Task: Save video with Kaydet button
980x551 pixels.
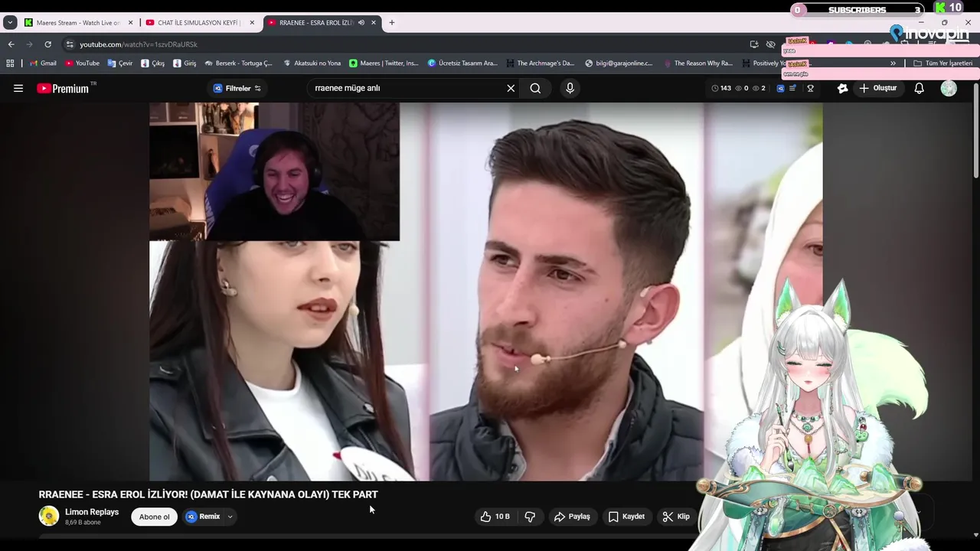Action: pyautogui.click(x=626, y=517)
